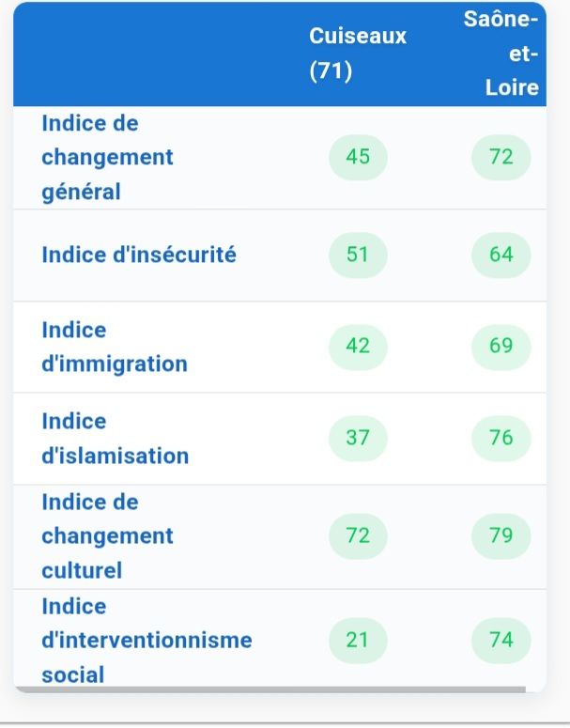Image resolution: width=570 pixels, height=728 pixels.
Task: Select Cuiseaux's interventionnisme social badge 21
Action: coord(358,641)
